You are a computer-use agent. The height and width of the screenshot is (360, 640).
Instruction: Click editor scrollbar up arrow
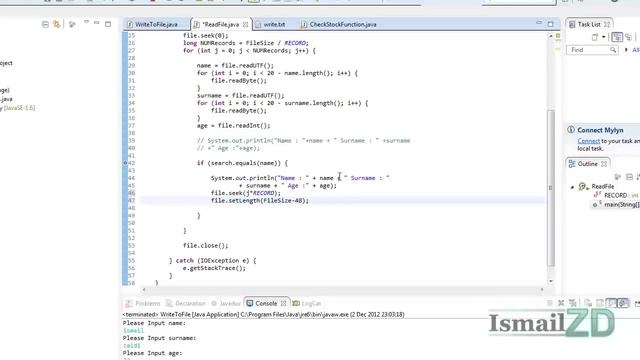(551, 36)
